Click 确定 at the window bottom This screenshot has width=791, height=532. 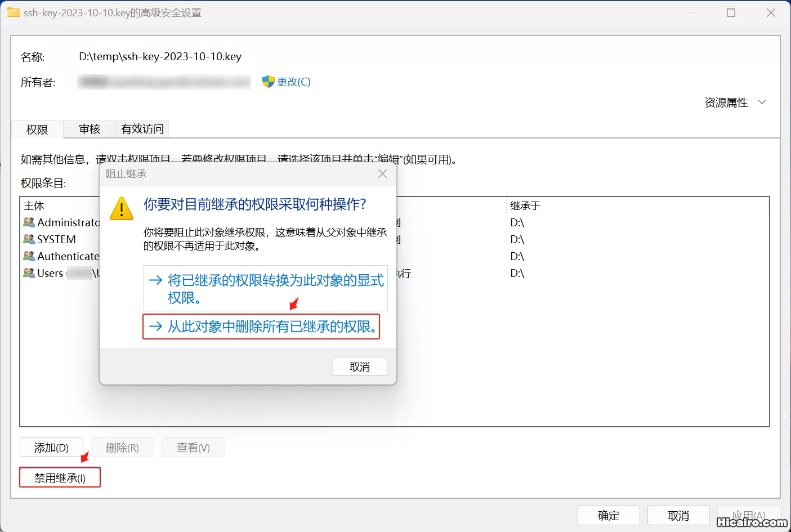(x=609, y=515)
